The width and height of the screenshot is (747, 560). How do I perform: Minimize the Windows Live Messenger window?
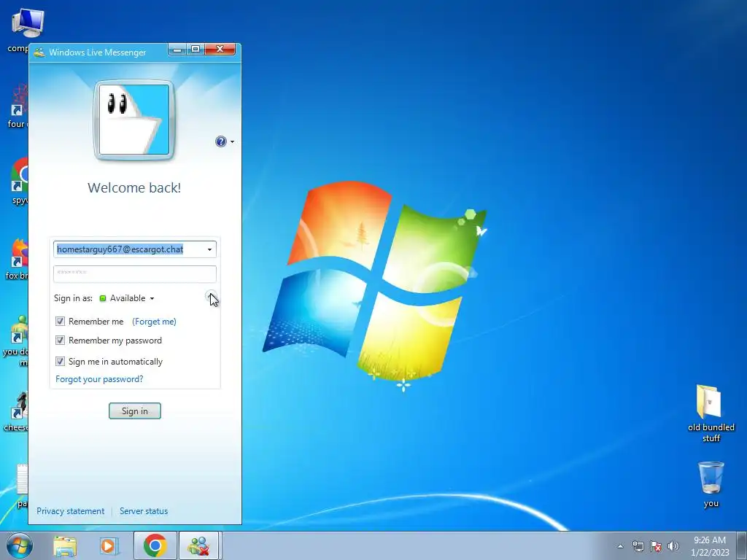[x=177, y=50]
